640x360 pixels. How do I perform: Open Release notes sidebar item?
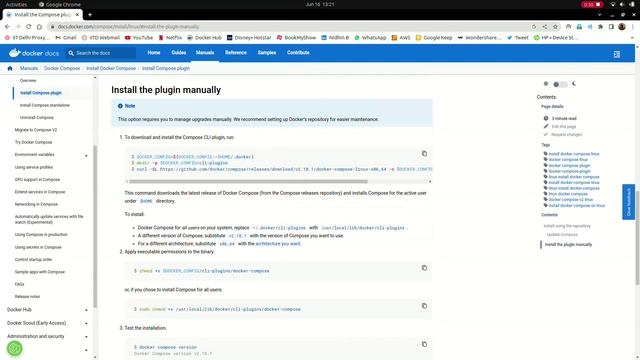[x=27, y=297]
